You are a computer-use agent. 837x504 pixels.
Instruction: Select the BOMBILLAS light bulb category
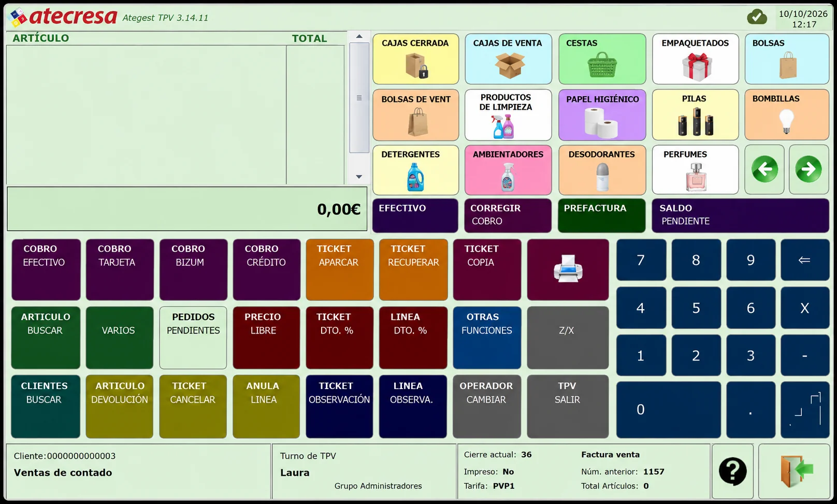coord(787,115)
